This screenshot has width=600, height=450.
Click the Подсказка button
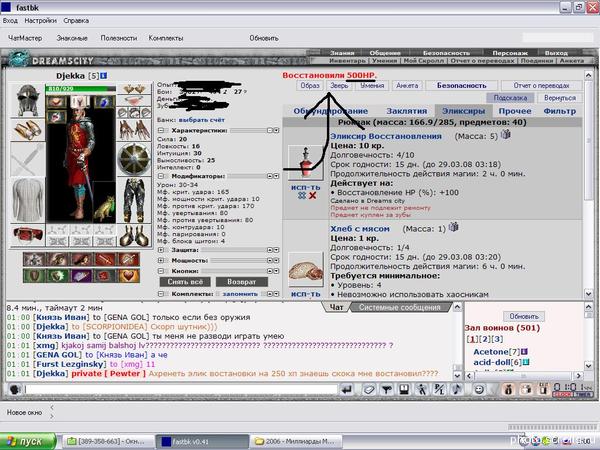(510, 98)
